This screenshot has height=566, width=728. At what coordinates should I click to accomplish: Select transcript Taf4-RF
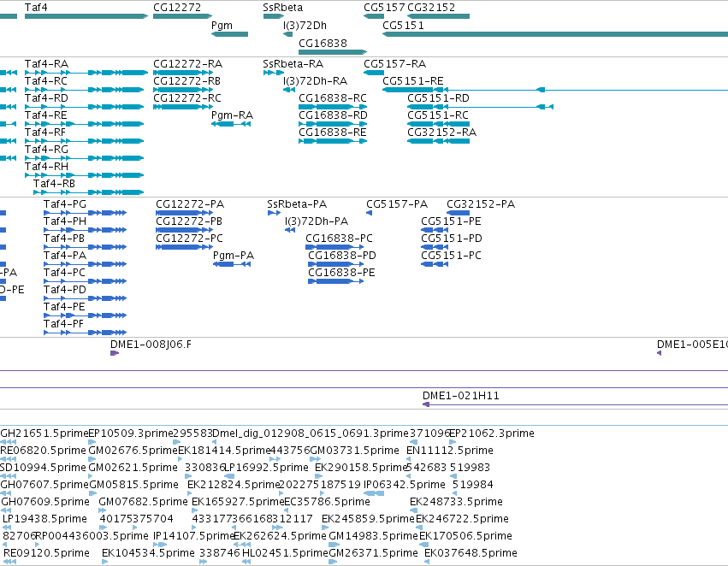(85, 141)
